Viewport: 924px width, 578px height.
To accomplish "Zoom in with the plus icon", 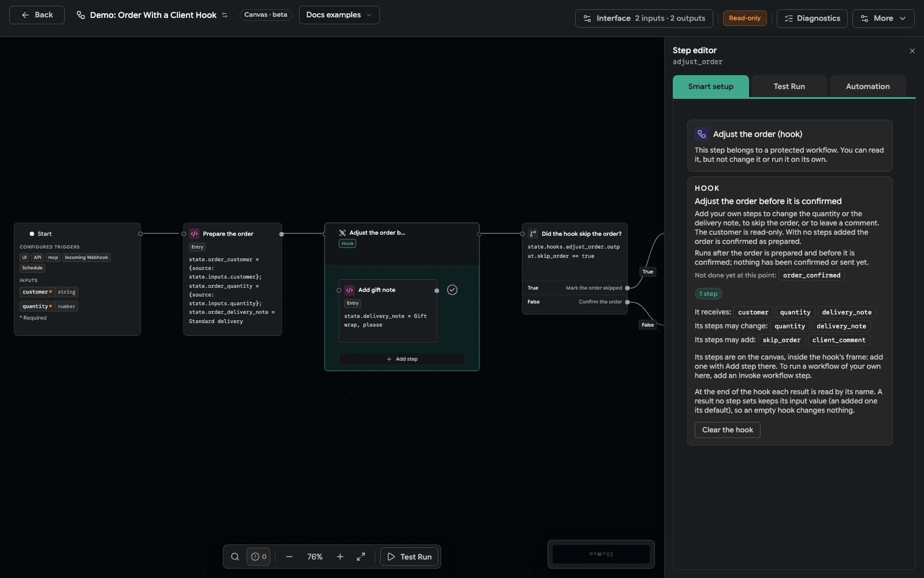I will tap(340, 557).
